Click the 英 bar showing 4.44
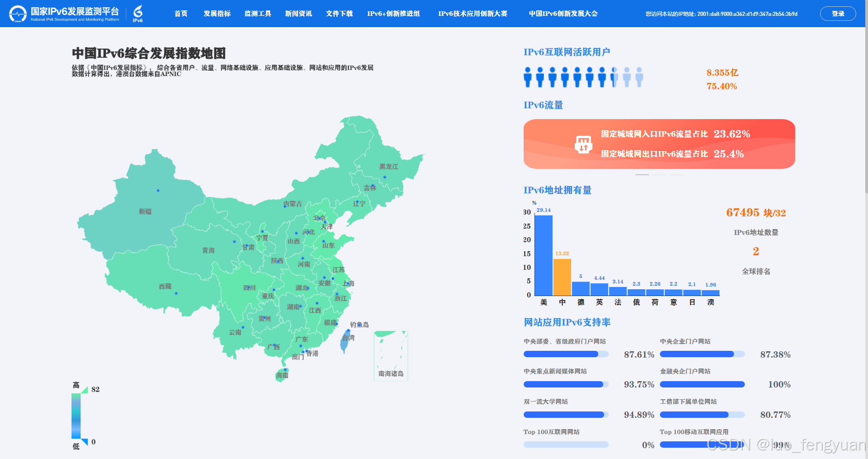The width and height of the screenshot is (868, 459). pos(599,290)
